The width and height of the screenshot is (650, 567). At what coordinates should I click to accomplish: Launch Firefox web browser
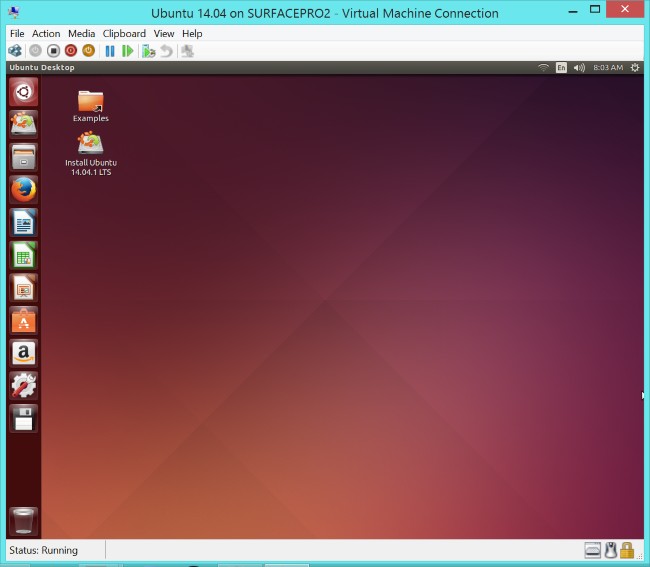(x=24, y=190)
